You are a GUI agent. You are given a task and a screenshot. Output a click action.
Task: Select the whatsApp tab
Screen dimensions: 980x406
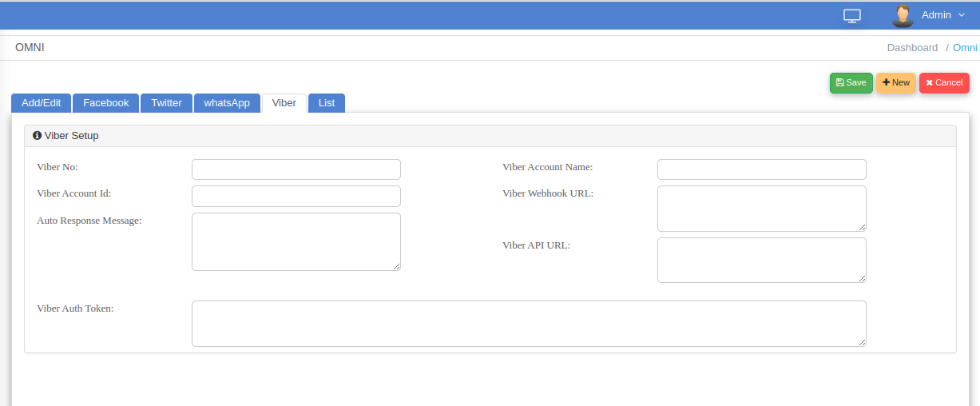227,103
